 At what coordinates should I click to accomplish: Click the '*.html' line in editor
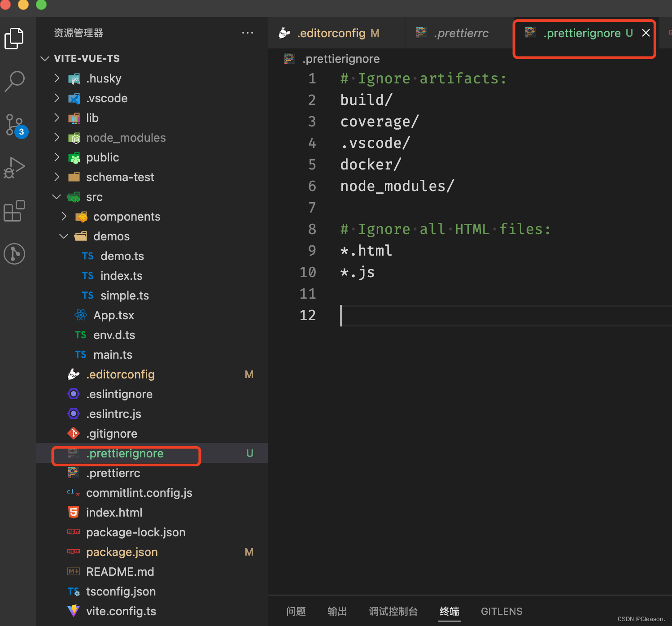pos(366,251)
